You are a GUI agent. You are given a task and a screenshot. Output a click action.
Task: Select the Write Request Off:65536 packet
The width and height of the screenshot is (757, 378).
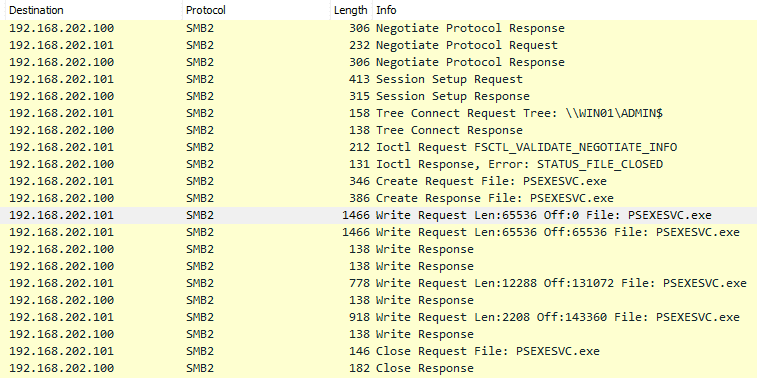(x=378, y=232)
